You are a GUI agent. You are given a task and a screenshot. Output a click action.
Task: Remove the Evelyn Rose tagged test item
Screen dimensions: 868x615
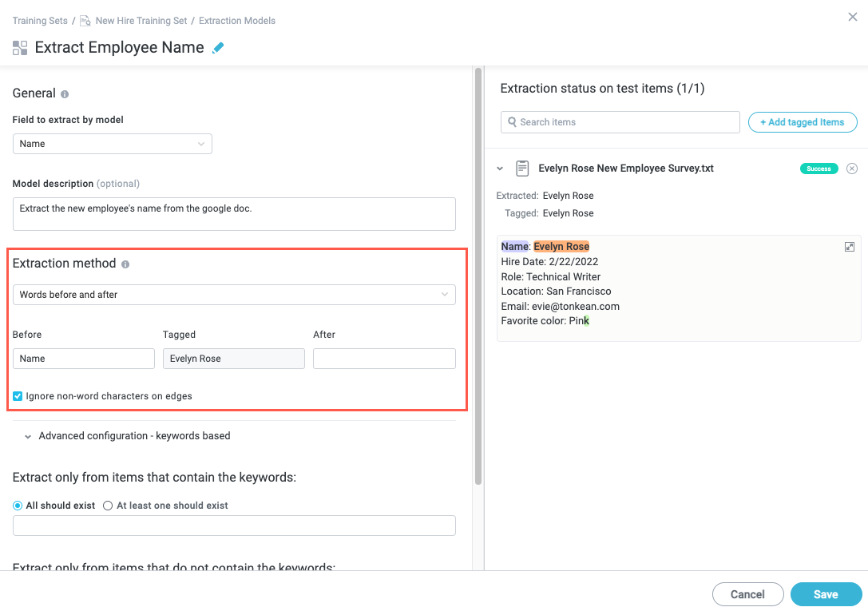click(x=852, y=169)
